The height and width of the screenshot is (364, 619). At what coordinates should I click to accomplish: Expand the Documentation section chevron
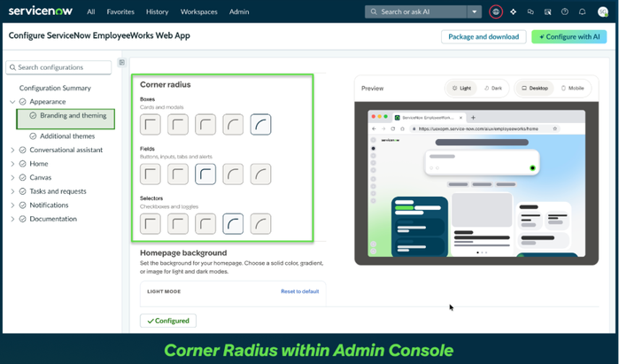12,219
